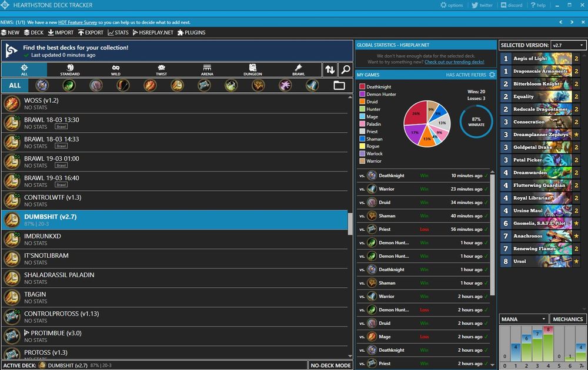Image resolution: width=588 pixels, height=370 pixels.
Task: Open help from the title bar
Action: [x=538, y=5]
